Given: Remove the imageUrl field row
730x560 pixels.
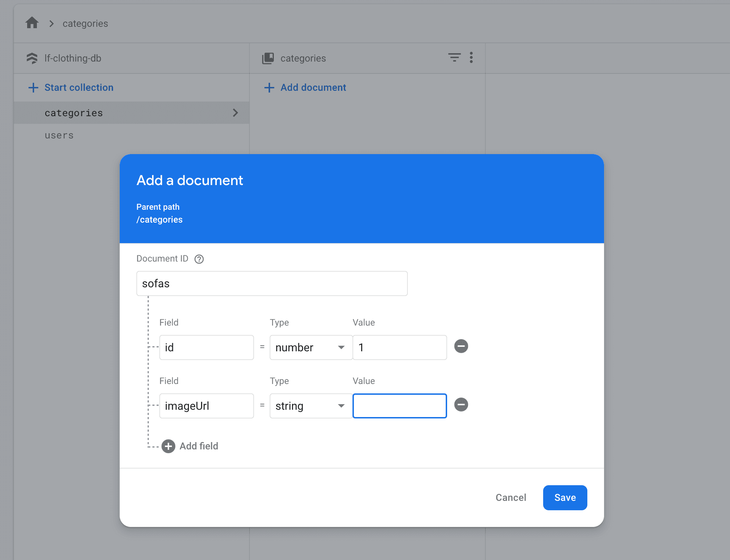Looking at the screenshot, I should (461, 405).
